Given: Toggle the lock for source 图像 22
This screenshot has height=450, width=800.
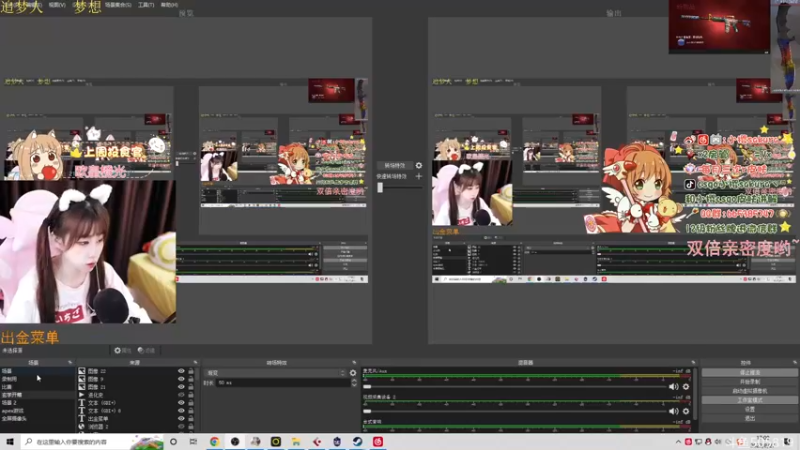Looking at the screenshot, I should pyautogui.click(x=191, y=371).
